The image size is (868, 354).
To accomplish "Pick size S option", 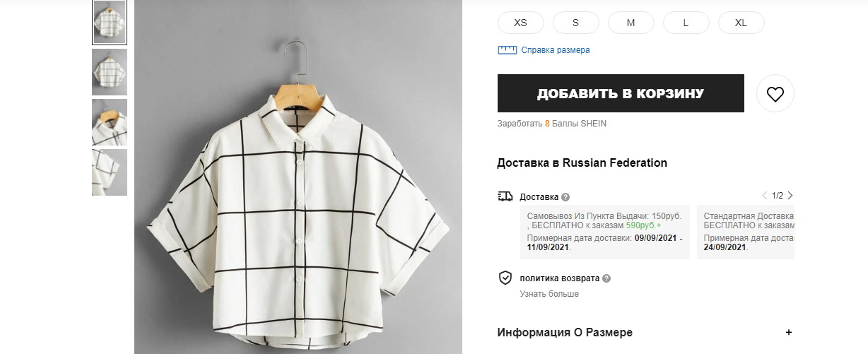I will pyautogui.click(x=576, y=23).
